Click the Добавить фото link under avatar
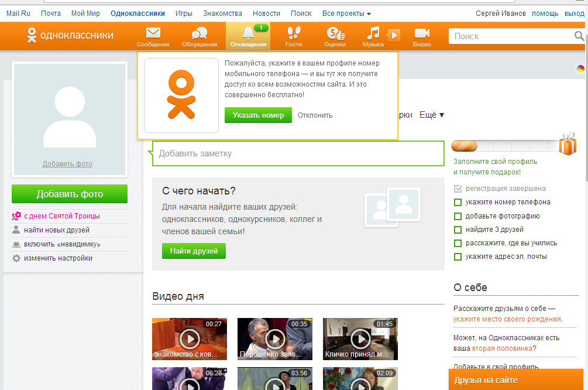588x390 pixels. (67, 163)
